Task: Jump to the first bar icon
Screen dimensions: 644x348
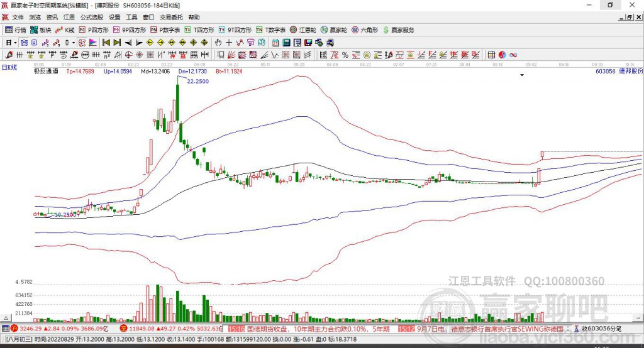Action: (106, 43)
